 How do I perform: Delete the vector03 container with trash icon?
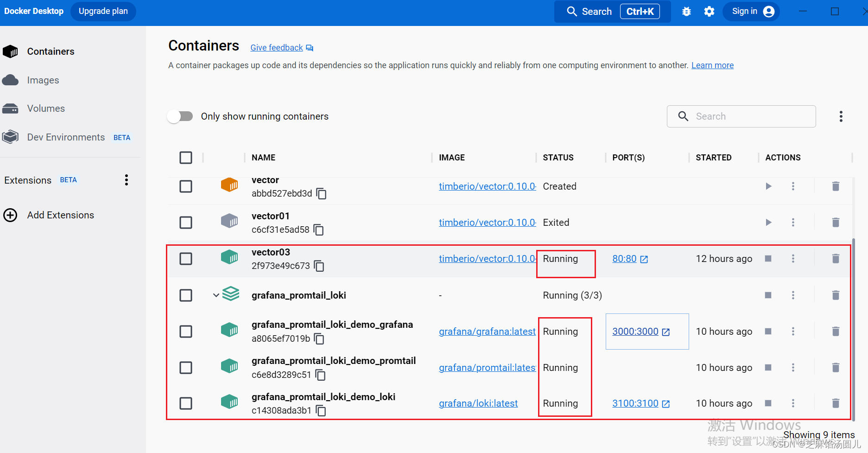tap(836, 259)
